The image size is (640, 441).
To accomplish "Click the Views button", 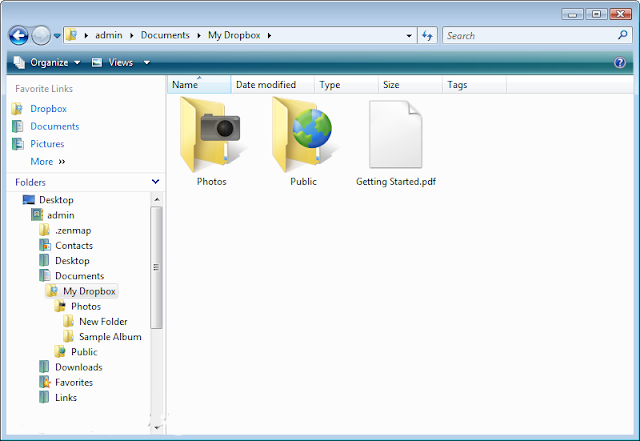I will tap(113, 62).
